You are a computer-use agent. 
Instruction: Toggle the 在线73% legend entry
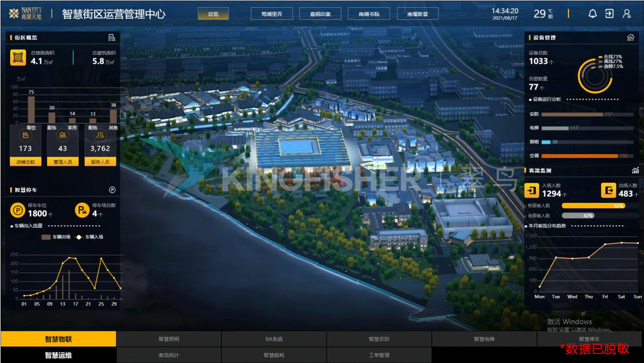pos(610,56)
